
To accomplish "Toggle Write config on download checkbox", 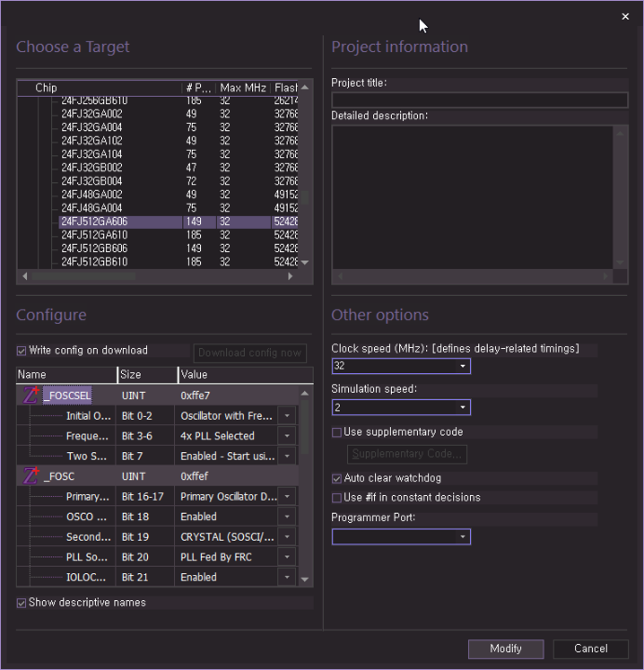I will tap(21, 351).
